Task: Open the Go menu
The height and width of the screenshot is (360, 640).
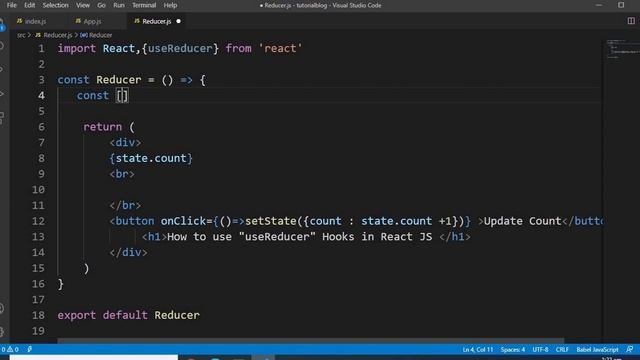Action: (101, 5)
